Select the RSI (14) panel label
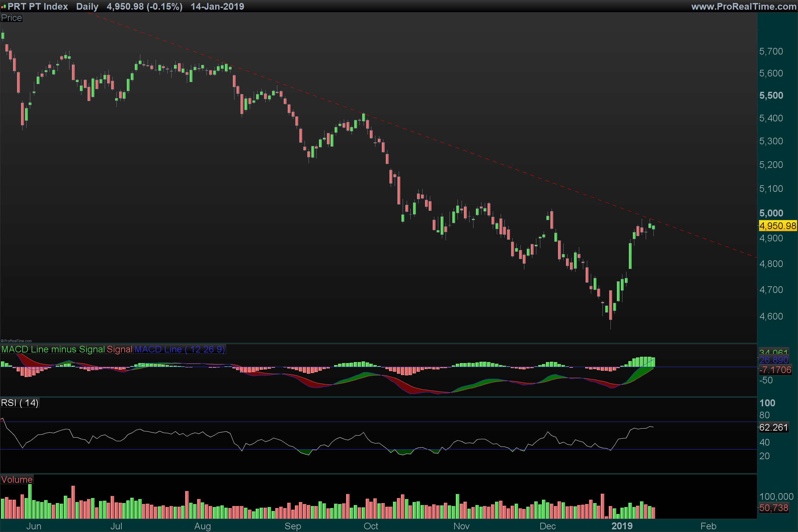 click(20, 403)
